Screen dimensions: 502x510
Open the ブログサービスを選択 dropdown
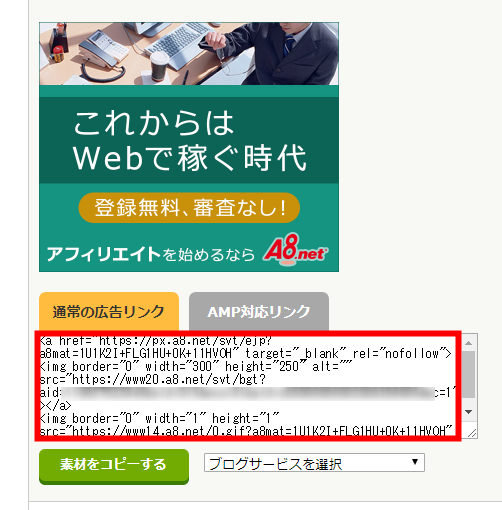[314, 463]
